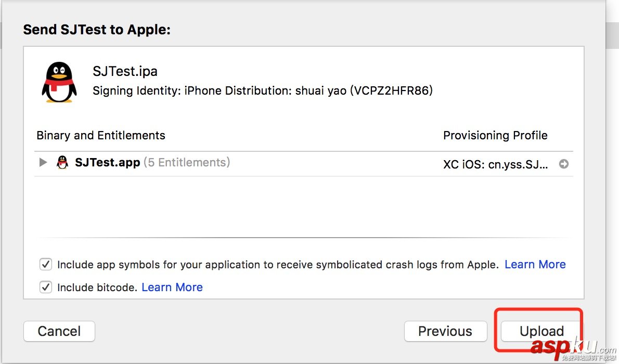Open Learn More about bitcode
This screenshot has width=619, height=364.
click(x=172, y=287)
